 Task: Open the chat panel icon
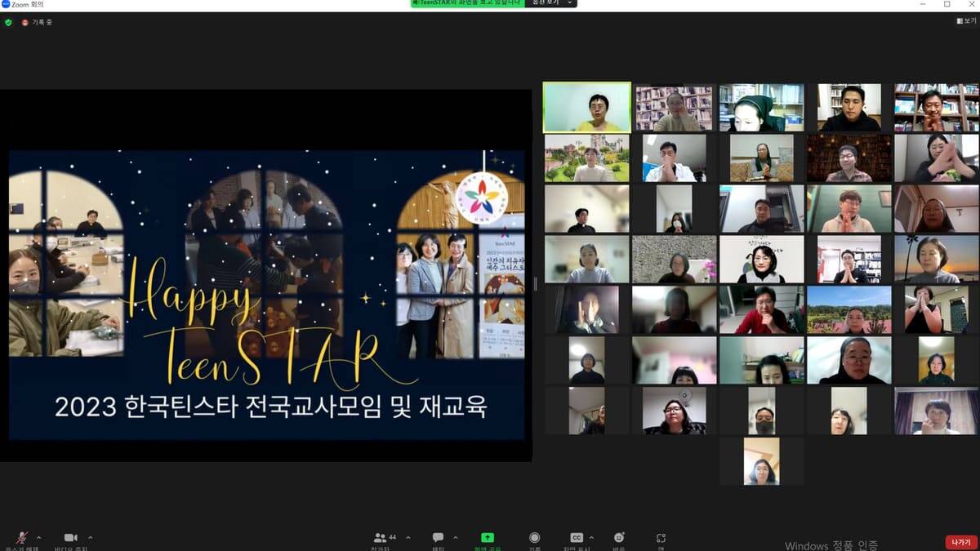point(438,538)
